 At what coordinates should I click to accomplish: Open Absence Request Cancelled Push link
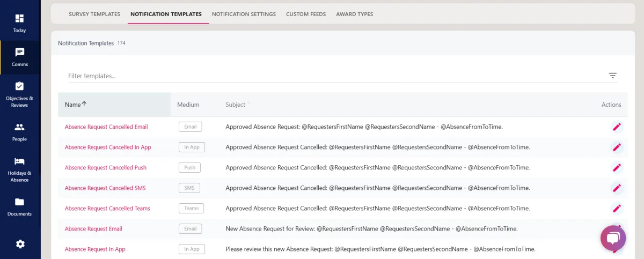(x=106, y=168)
